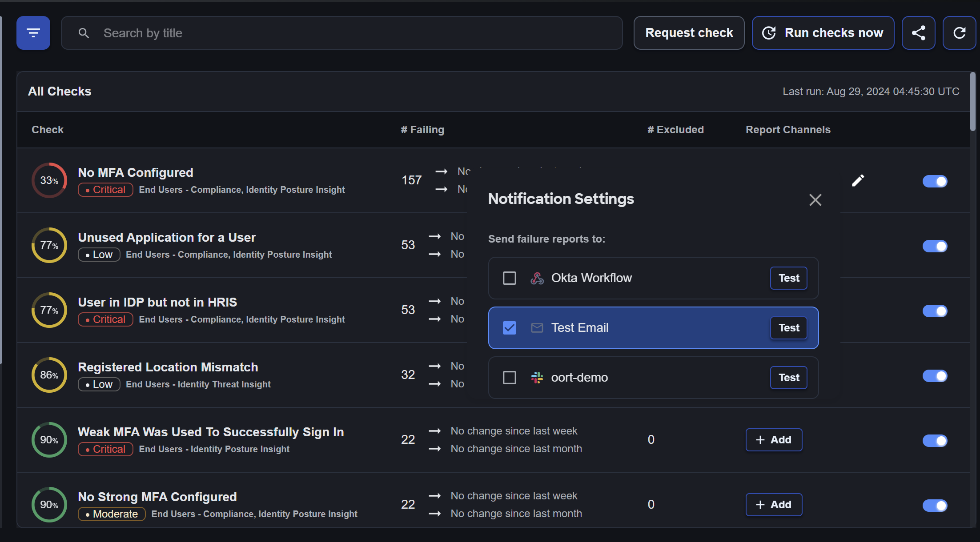Viewport: 980px width, 542px height.
Task: Click the share icon button
Action: 918,33
